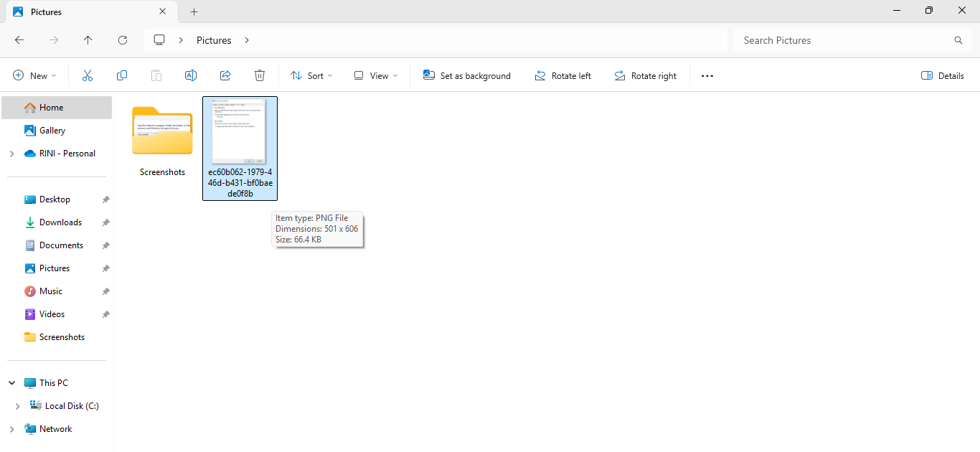Expand the Local Disk (C:) node
The height and width of the screenshot is (452, 980).
coord(17,406)
